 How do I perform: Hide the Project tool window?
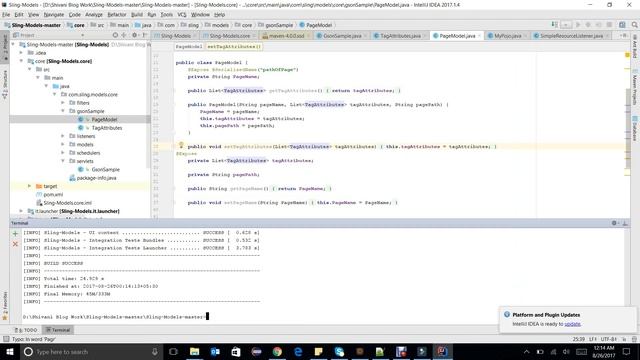[144, 35]
